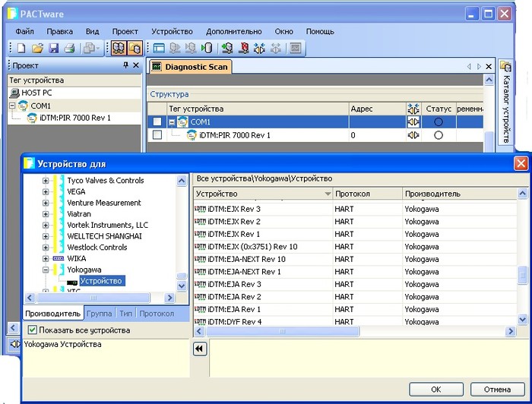Viewport: 532px width, 404px height.
Task: Expand Westlock Controls node
Action: 46,248
